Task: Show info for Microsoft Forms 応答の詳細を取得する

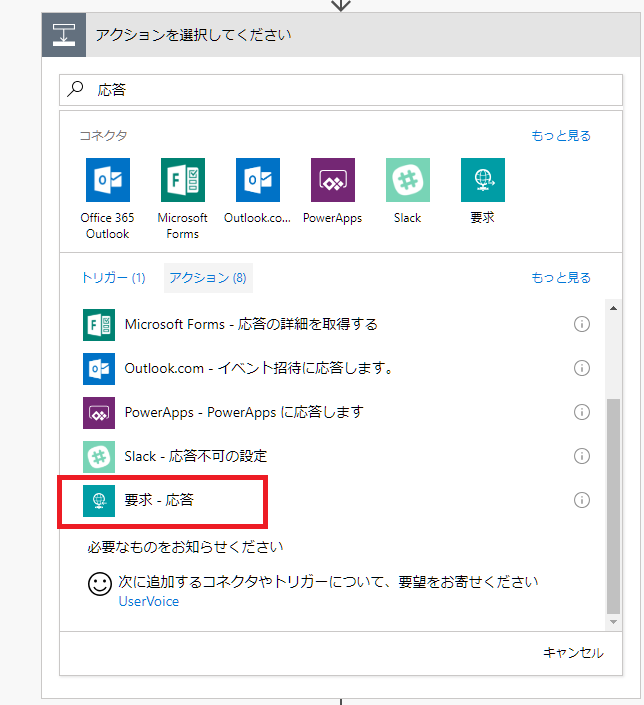Action: tap(581, 324)
